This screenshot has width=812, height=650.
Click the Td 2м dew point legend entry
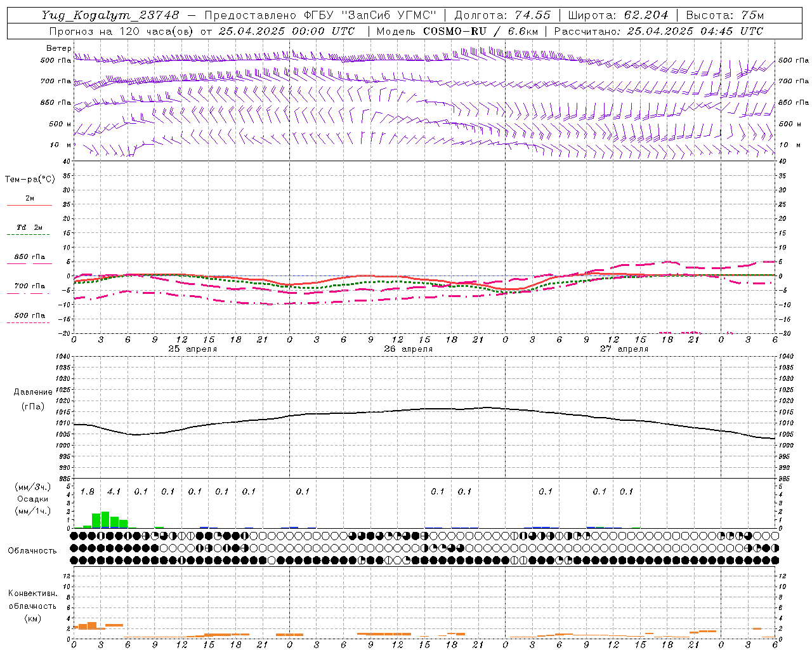(29, 230)
